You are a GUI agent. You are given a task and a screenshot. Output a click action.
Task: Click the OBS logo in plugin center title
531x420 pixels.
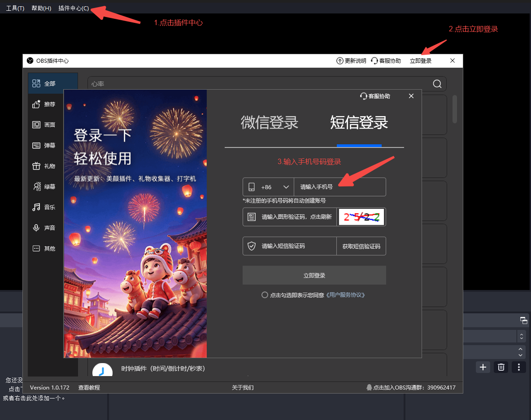pos(30,61)
